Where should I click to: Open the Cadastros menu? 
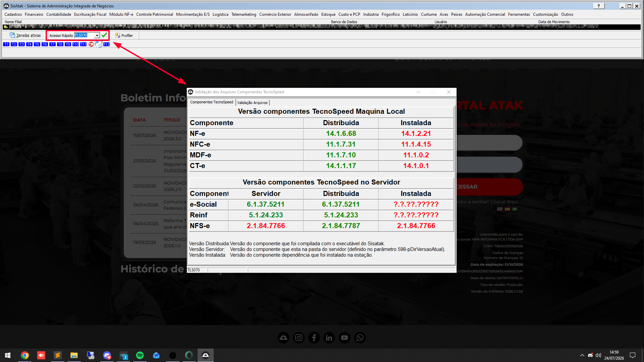point(13,14)
